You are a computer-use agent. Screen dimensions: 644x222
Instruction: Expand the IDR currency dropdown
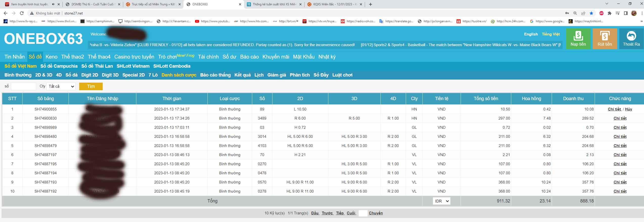pos(441,201)
